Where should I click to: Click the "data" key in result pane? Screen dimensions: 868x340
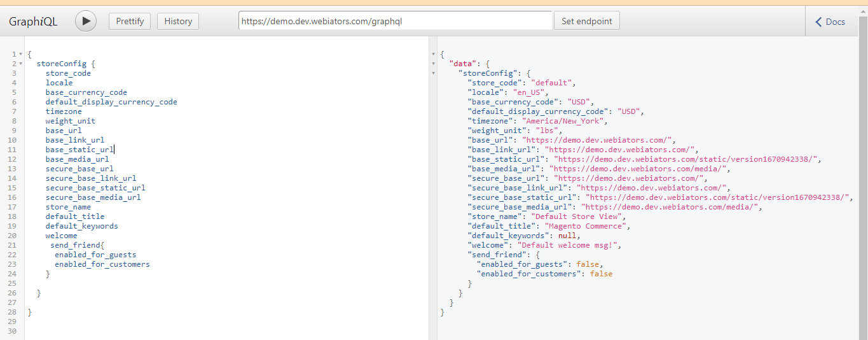pyautogui.click(x=463, y=64)
